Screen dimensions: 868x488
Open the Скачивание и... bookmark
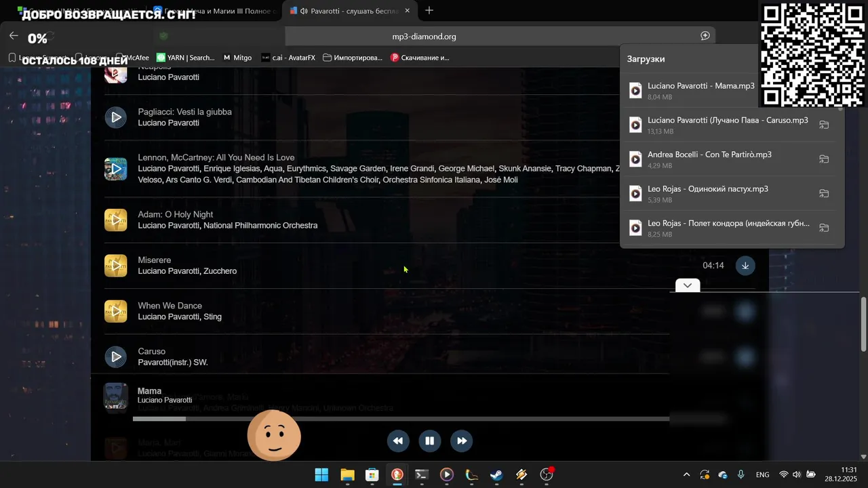[x=420, y=58]
